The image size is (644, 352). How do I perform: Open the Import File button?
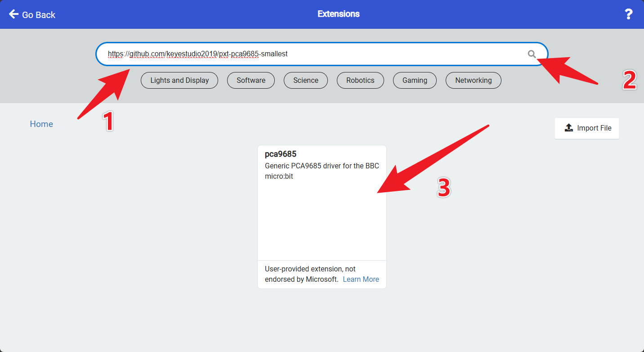(587, 128)
